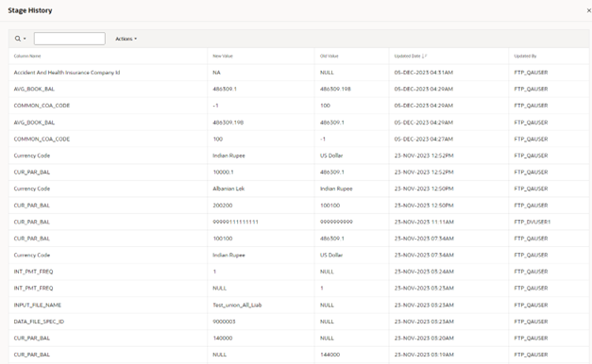This screenshot has width=592, height=364.
Task: Sort by Old Value header
Action: (330, 57)
